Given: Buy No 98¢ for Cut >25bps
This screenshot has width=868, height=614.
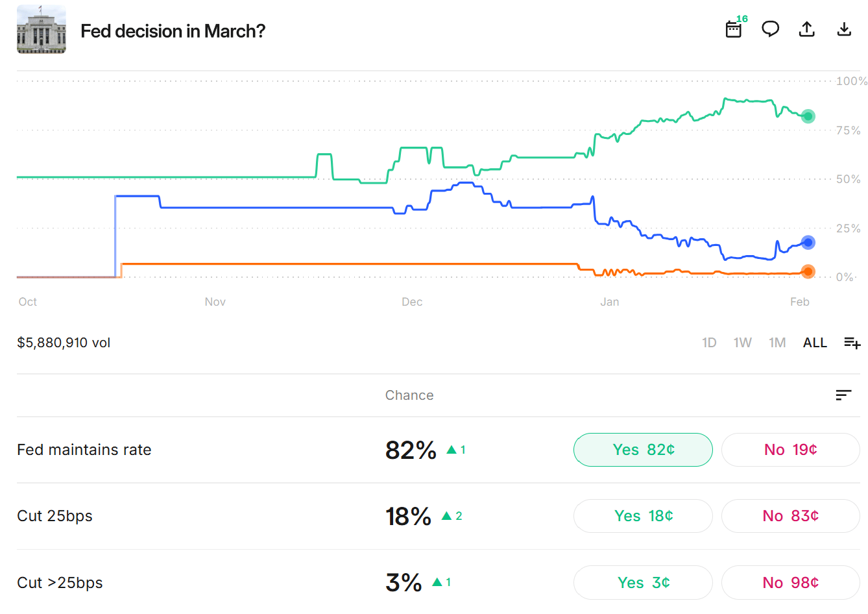Looking at the screenshot, I should point(790,582).
